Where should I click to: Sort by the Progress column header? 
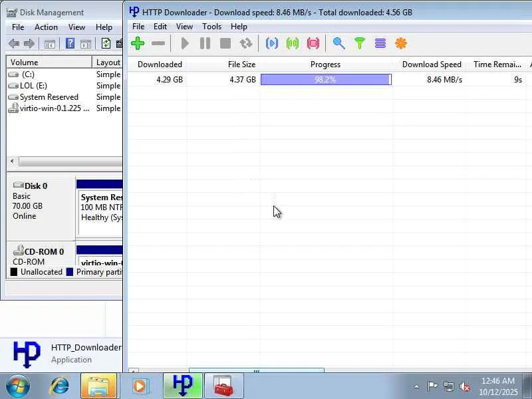(325, 65)
